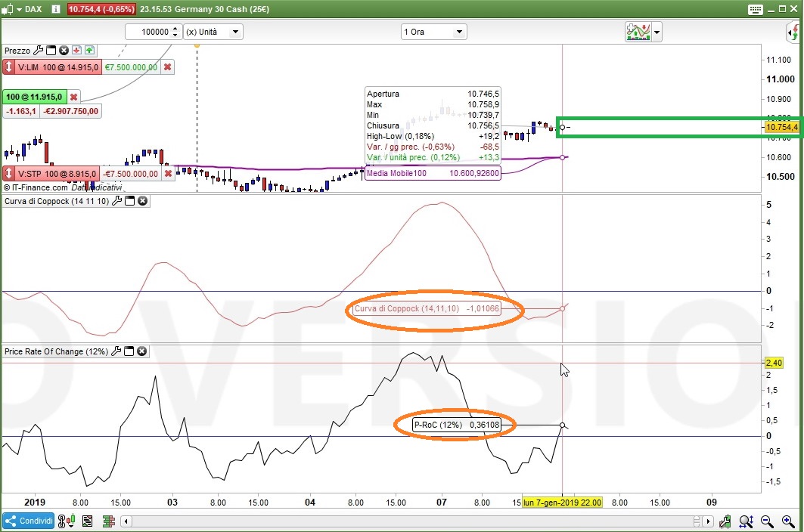This screenshot has height=532, width=804.
Task: Open Price Rate Of Change settings wrench
Action: (116, 351)
